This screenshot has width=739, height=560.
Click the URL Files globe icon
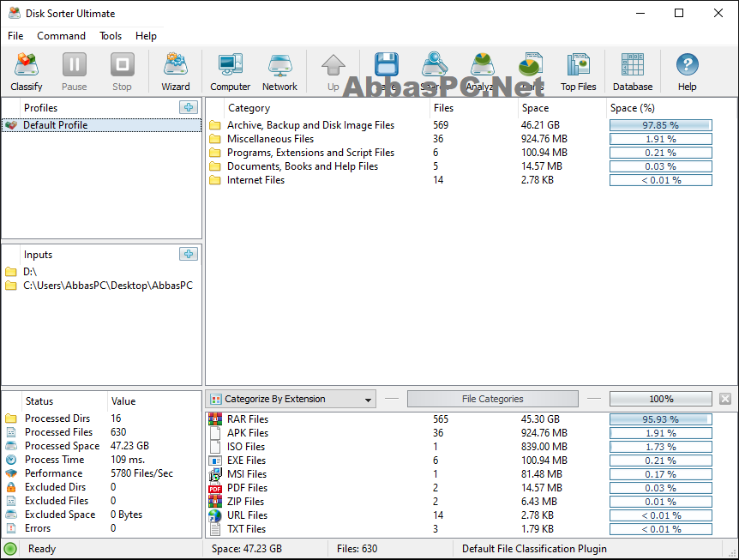click(215, 515)
